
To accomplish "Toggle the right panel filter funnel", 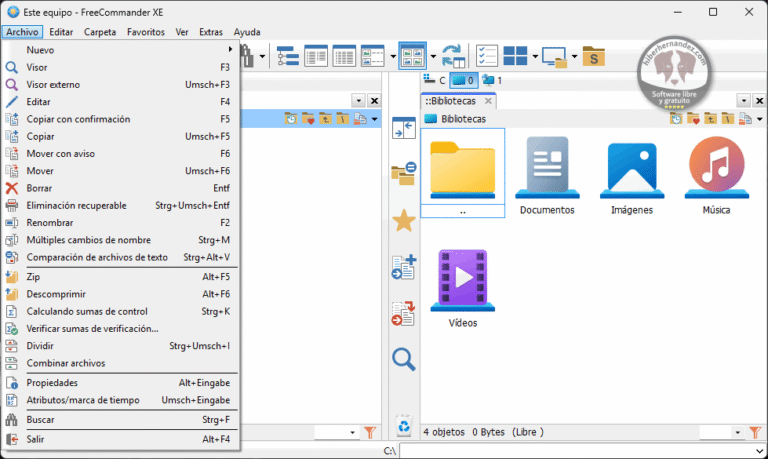I will coord(755,433).
